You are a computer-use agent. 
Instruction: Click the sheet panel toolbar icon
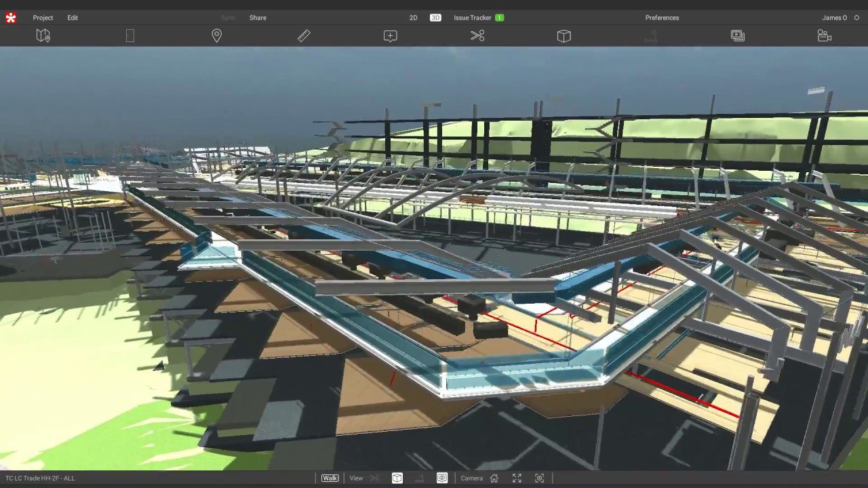coord(130,36)
